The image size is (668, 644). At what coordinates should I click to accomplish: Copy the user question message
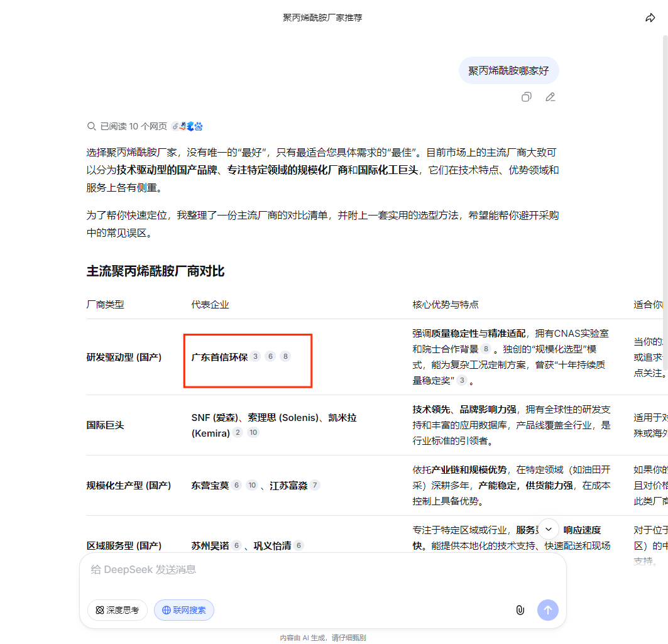pyautogui.click(x=526, y=97)
